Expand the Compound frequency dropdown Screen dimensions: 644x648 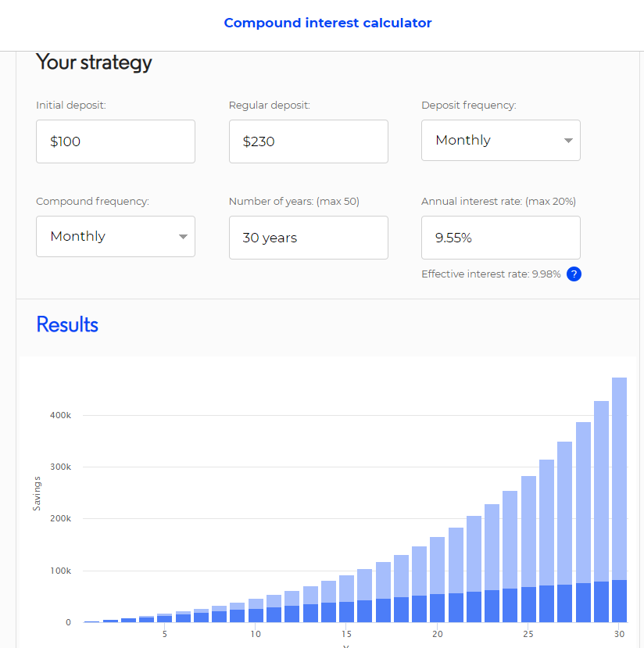116,236
